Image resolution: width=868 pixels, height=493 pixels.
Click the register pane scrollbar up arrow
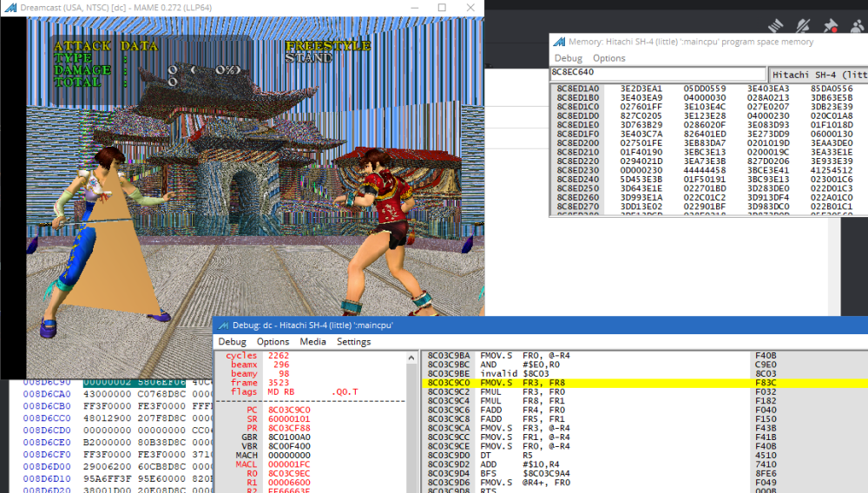click(x=413, y=356)
